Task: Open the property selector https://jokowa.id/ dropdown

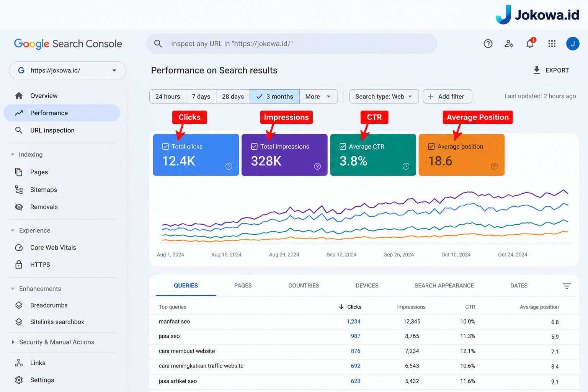Action: click(x=68, y=70)
